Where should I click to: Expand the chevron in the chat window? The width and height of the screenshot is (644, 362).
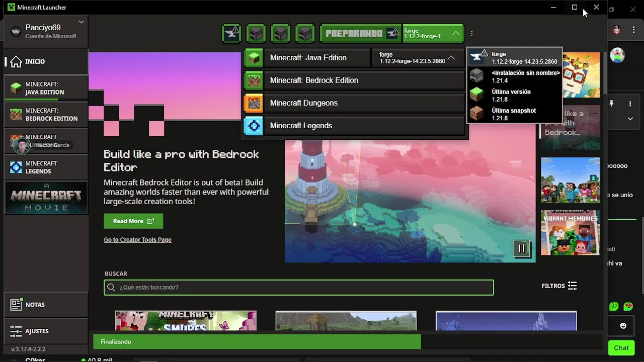[630, 119]
